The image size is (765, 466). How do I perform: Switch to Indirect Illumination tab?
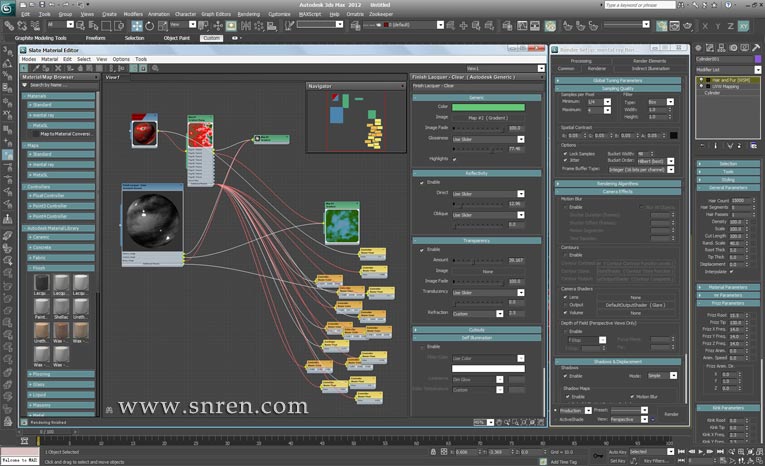click(x=650, y=69)
